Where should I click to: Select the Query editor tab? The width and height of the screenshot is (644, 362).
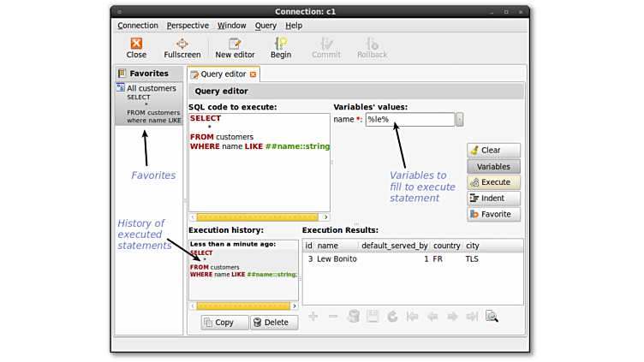pyautogui.click(x=223, y=74)
